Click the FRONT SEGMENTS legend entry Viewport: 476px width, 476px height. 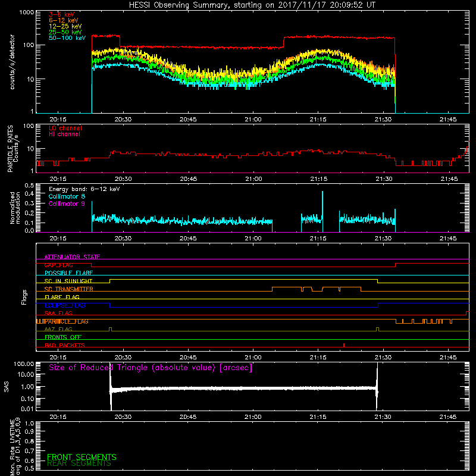point(82,457)
